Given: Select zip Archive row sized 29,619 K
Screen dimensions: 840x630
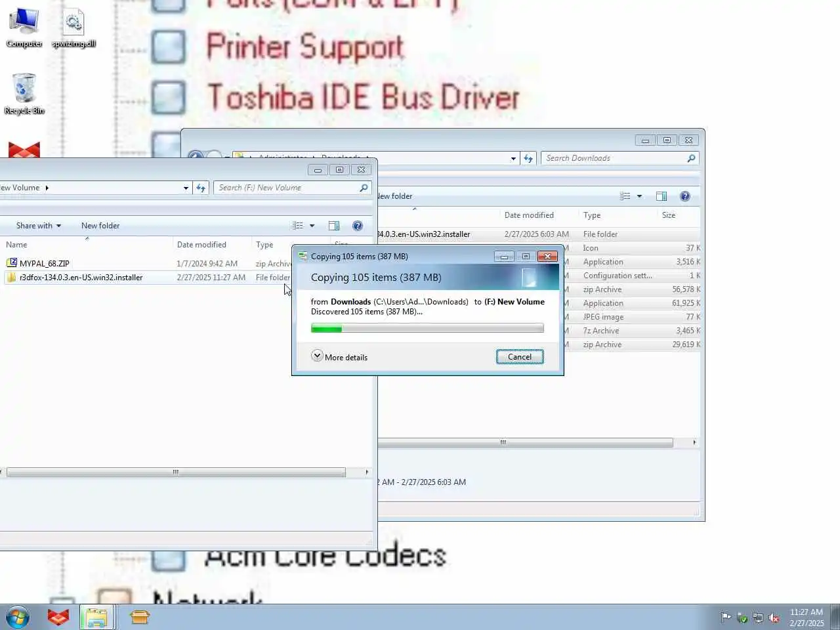Looking at the screenshot, I should [632, 345].
